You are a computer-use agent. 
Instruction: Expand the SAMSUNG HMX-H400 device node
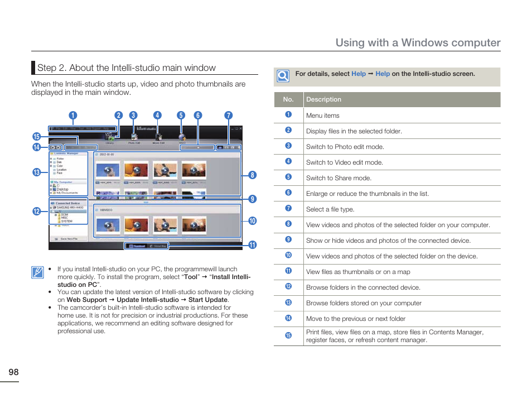pos(51,208)
